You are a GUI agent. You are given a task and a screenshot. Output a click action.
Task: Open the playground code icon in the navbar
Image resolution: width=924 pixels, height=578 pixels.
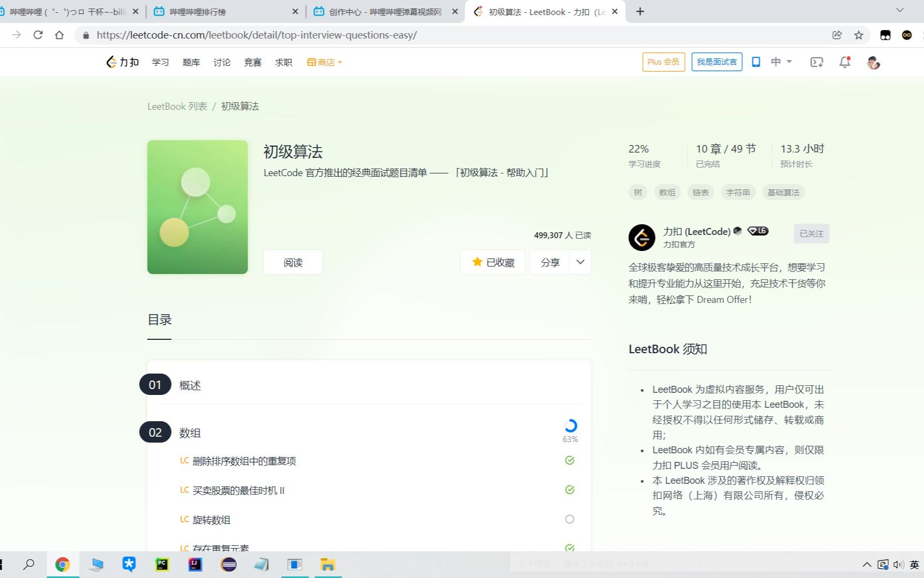(817, 62)
